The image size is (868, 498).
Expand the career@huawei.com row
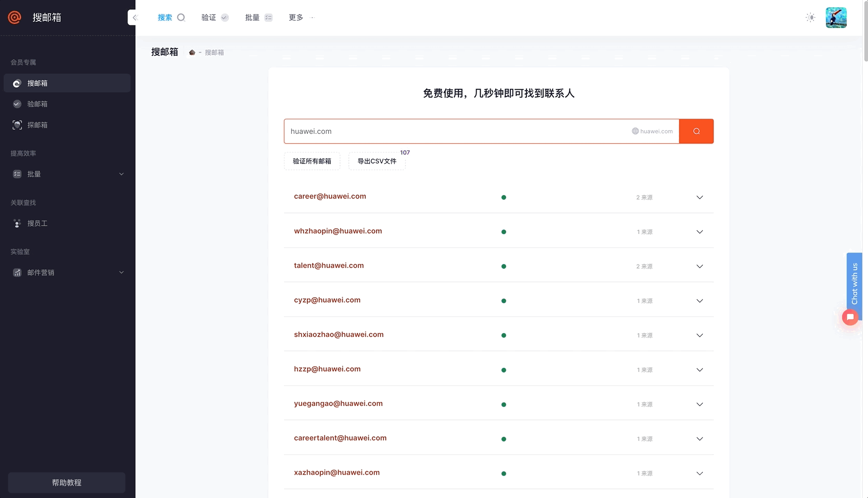[x=700, y=197]
